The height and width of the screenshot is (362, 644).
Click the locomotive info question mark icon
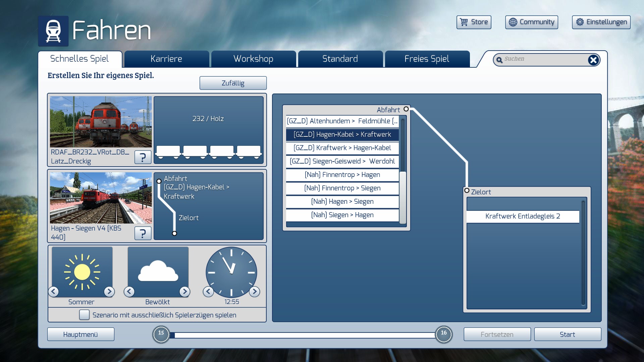(x=143, y=157)
